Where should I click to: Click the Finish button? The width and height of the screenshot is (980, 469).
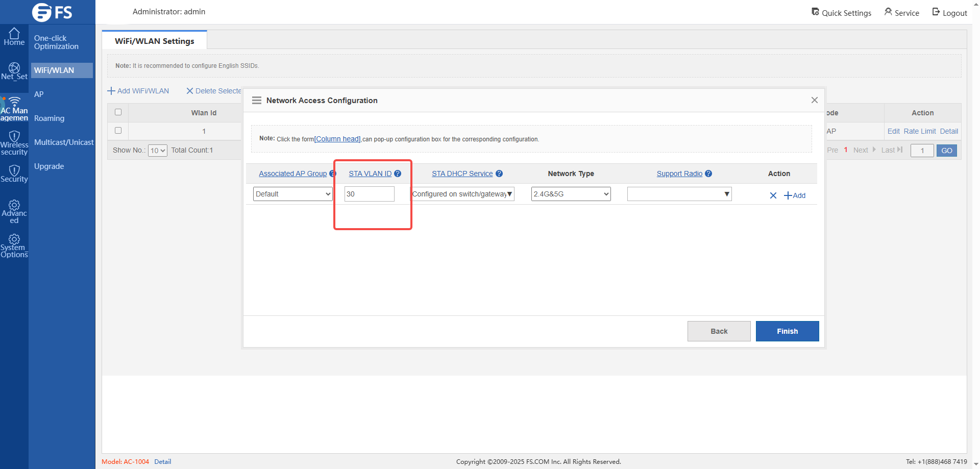click(787, 331)
